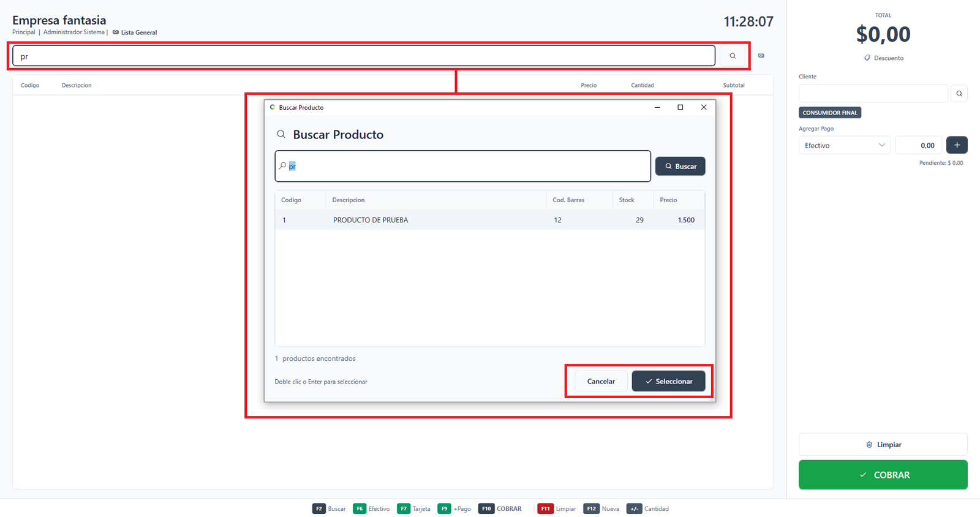Screen dimensions: 980x517
Task: Add payment with the plus icon button
Action: click(957, 145)
